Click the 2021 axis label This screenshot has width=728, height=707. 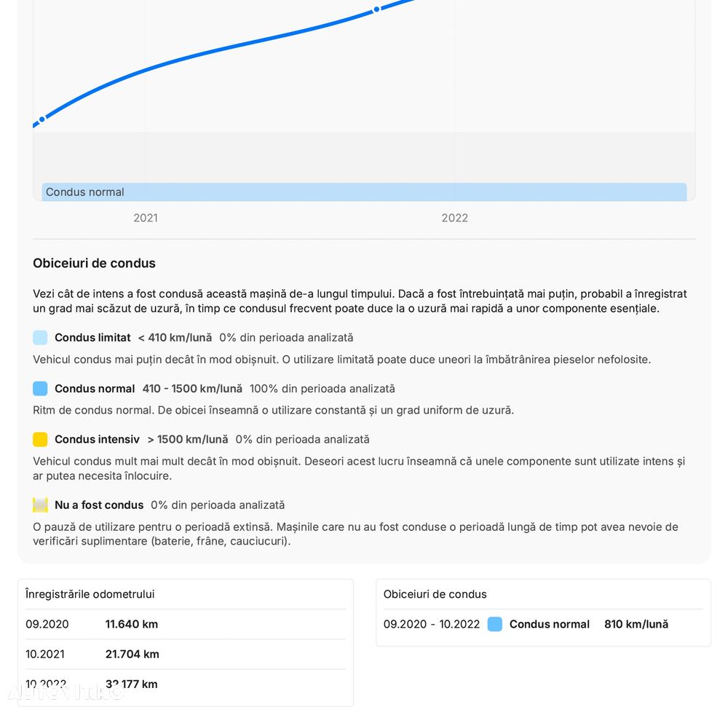point(146,218)
